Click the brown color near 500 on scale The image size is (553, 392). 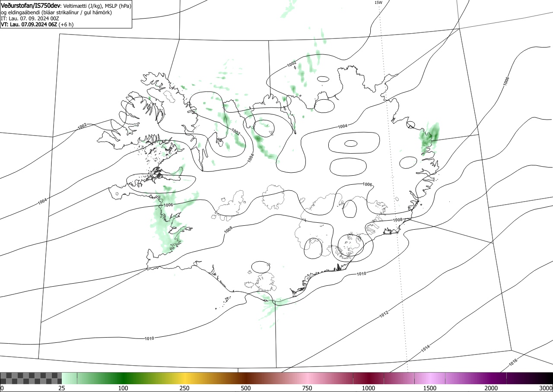click(246, 378)
